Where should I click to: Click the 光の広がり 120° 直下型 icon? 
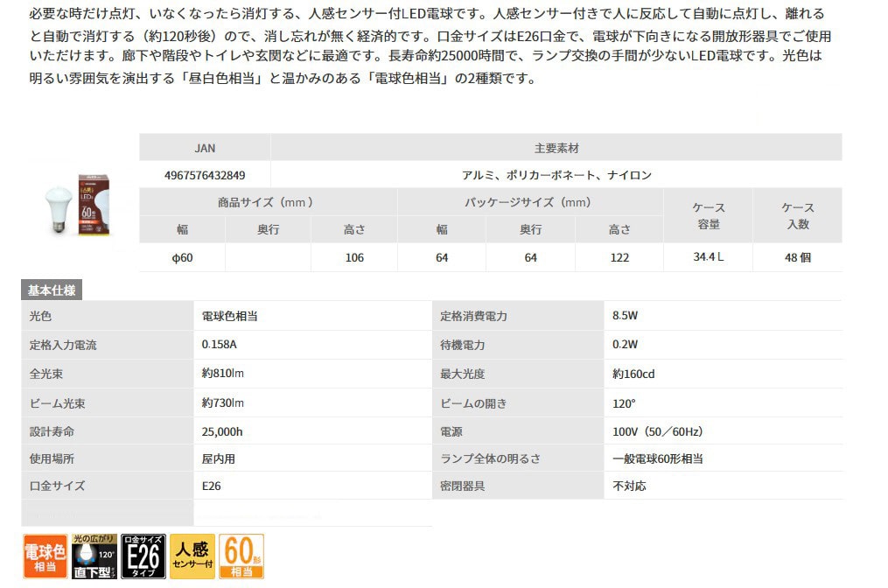[x=94, y=556]
